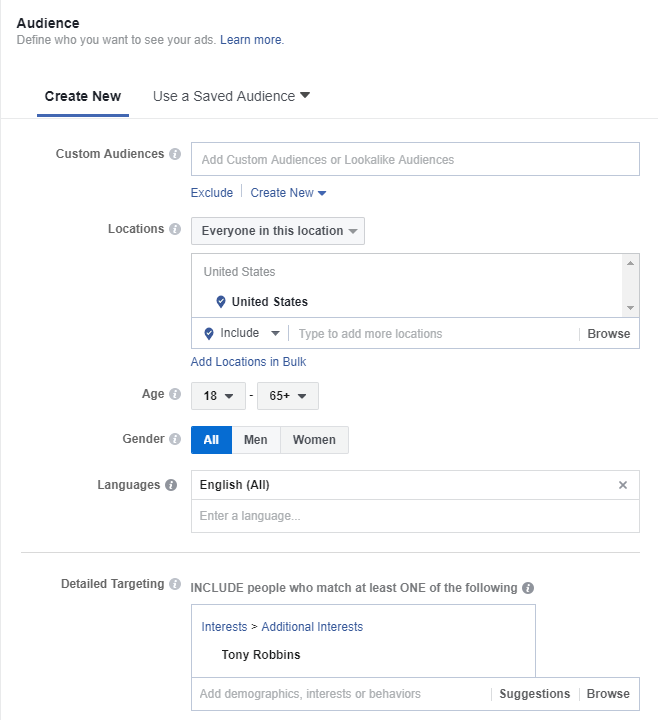Switch to Create New tab
This screenshot has width=658, height=720.
click(83, 97)
